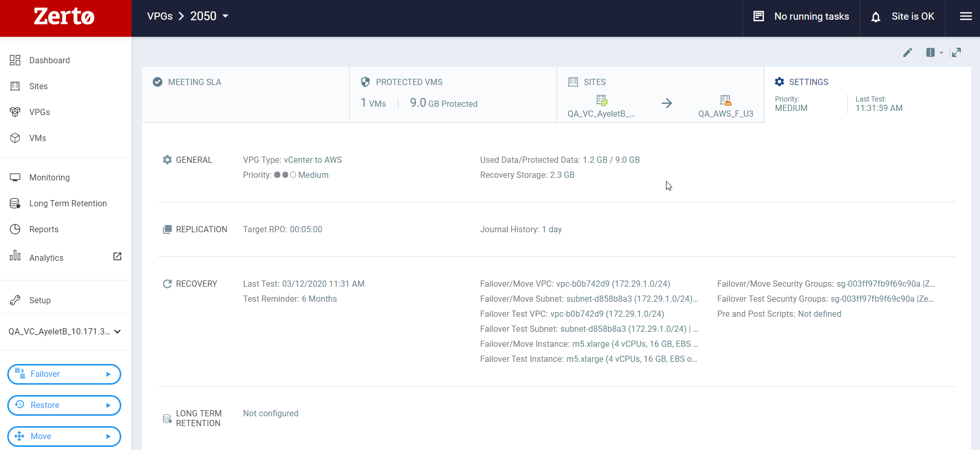Expand the Failover button arrow
Image resolution: width=980 pixels, height=450 pixels.
108,374
